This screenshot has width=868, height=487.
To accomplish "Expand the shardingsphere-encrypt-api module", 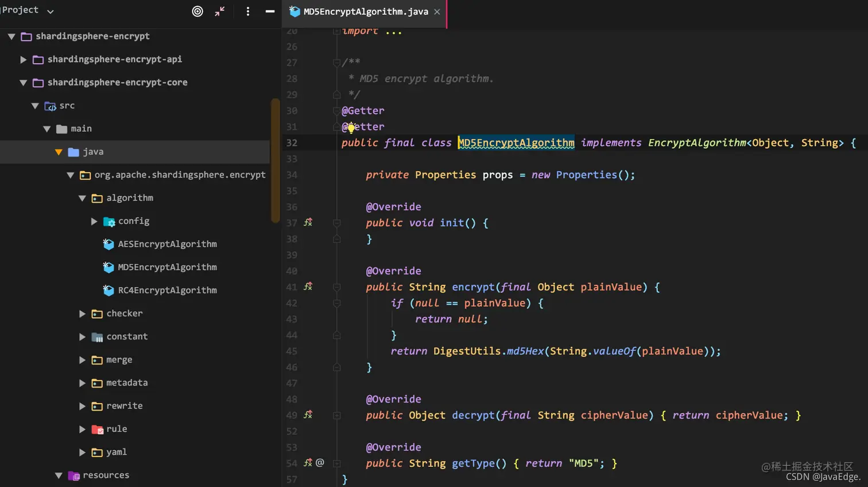I will tap(23, 59).
